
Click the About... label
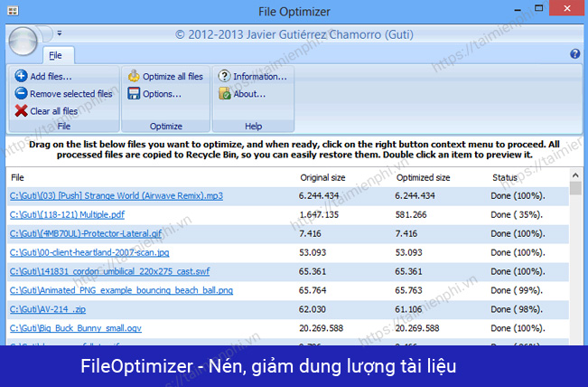[249, 93]
